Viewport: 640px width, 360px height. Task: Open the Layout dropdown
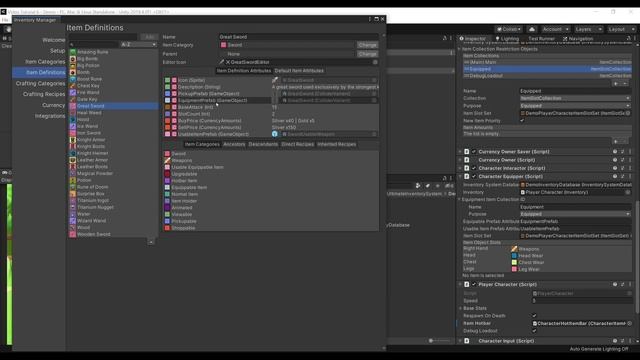[621, 29]
